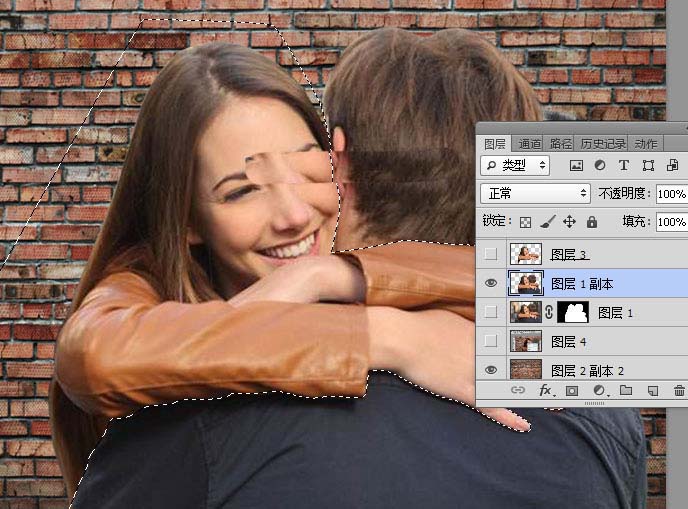The image size is (688, 509).
Task: Lock all padlock icon
Action: point(592,222)
